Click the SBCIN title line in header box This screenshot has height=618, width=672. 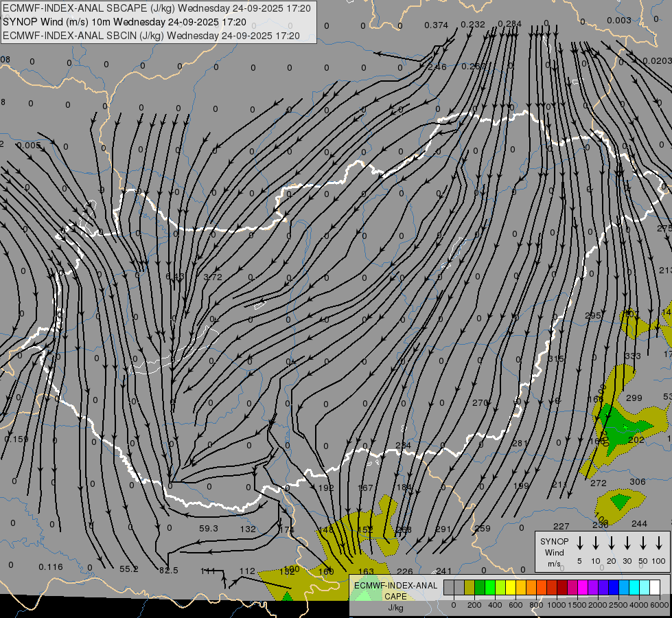point(151,36)
